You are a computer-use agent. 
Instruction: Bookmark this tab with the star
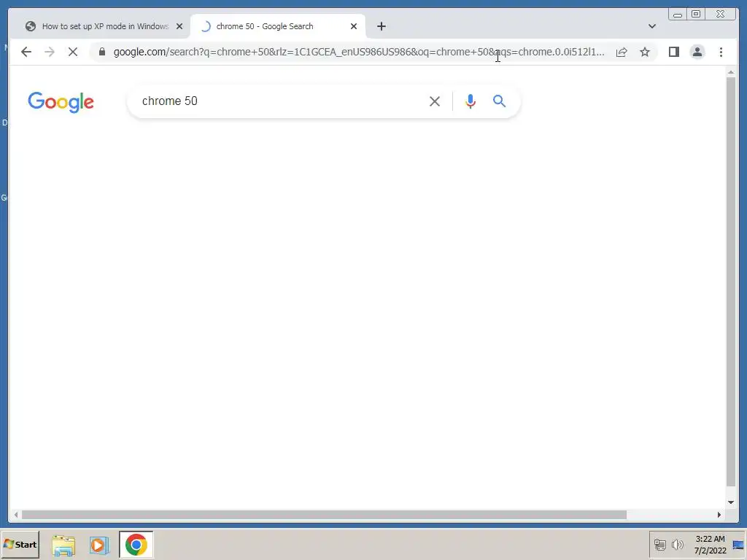pyautogui.click(x=645, y=52)
